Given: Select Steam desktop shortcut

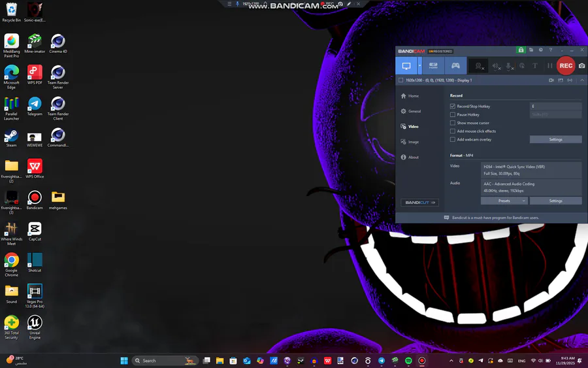Looking at the screenshot, I should click(x=11, y=138).
